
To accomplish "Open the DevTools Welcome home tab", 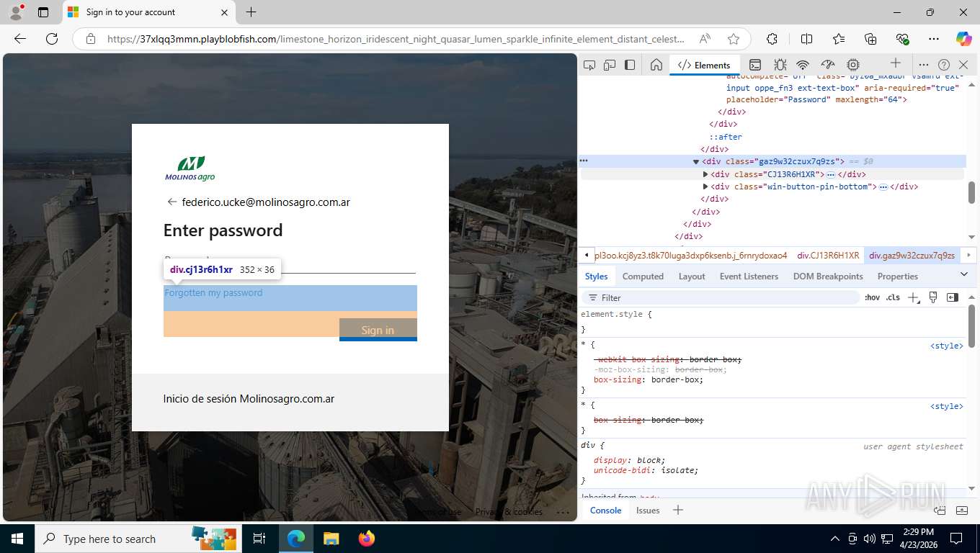I will [656, 65].
